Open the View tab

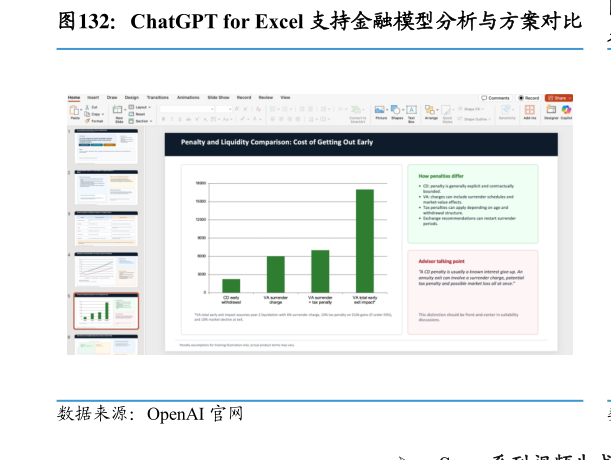[x=286, y=97]
